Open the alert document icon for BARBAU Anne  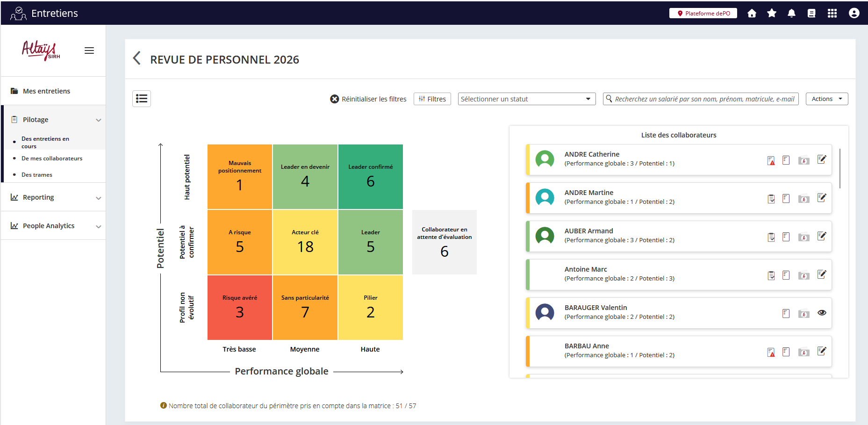click(771, 352)
